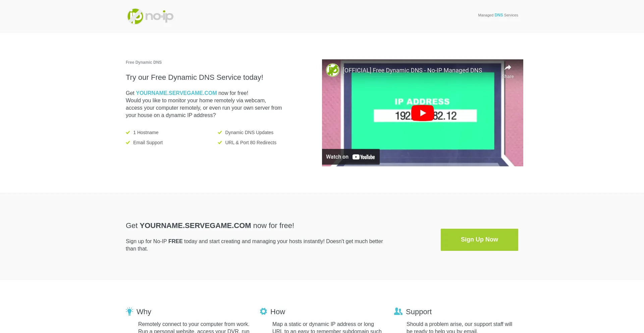Click the Support section heading

point(419,312)
